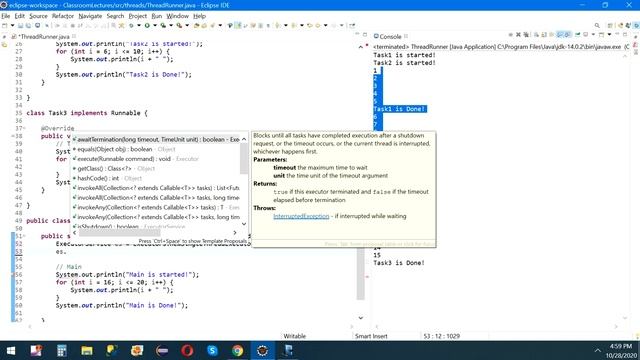Viewport: 640px width, 360px height.
Task: Open File Explorer from the taskbar
Action: [87, 351]
